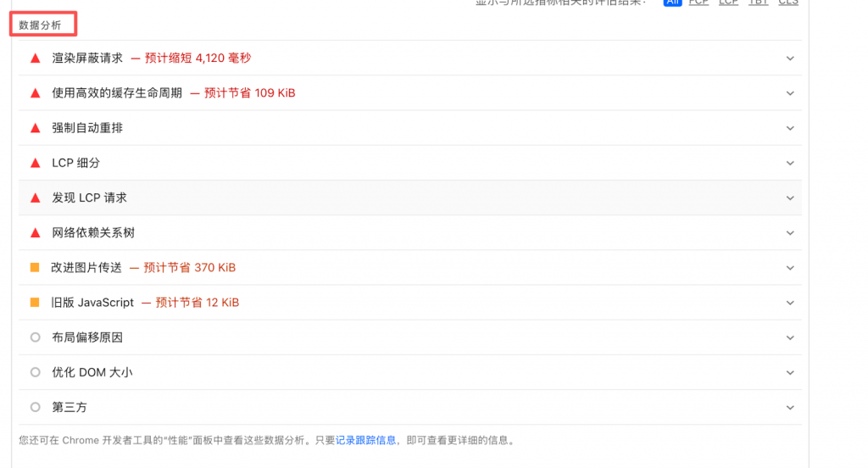
Task: Click red warning triangle next to 强制自动重排
Action: 35,128
